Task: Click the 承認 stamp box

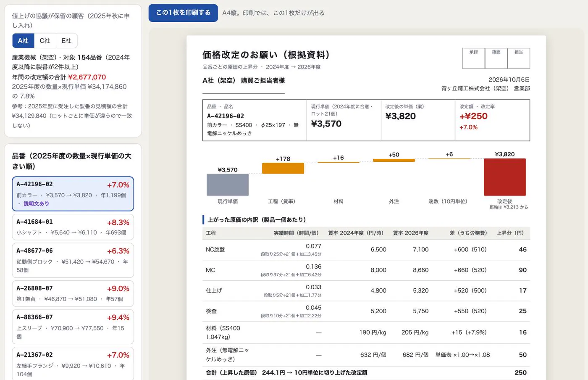Action: 473,58
